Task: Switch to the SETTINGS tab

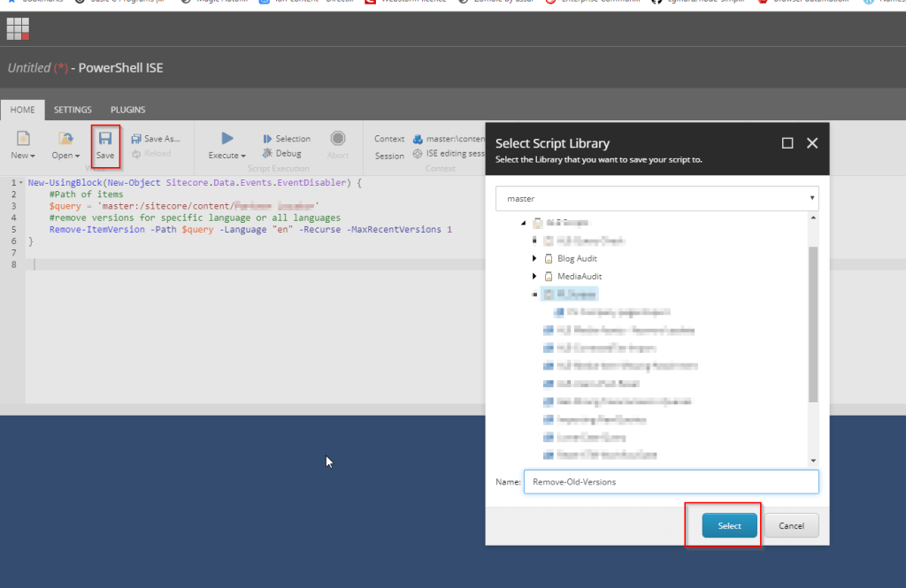Action: point(72,109)
